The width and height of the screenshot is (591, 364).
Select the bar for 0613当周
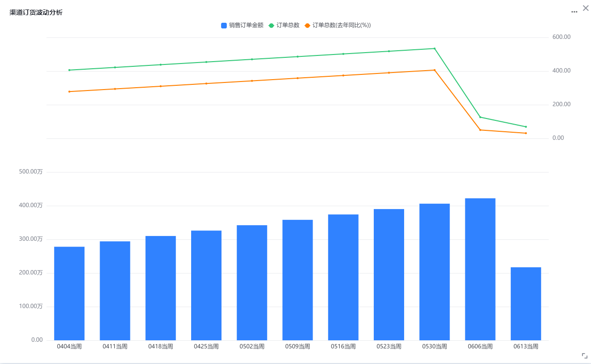[x=526, y=304]
